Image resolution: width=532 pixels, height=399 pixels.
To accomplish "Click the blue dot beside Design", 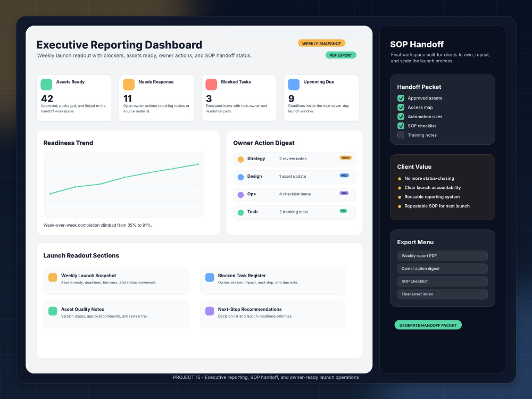I will pos(240,177).
